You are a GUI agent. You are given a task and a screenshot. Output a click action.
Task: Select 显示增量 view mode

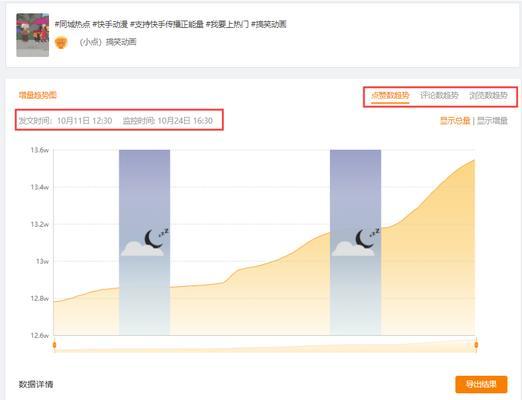click(x=492, y=121)
